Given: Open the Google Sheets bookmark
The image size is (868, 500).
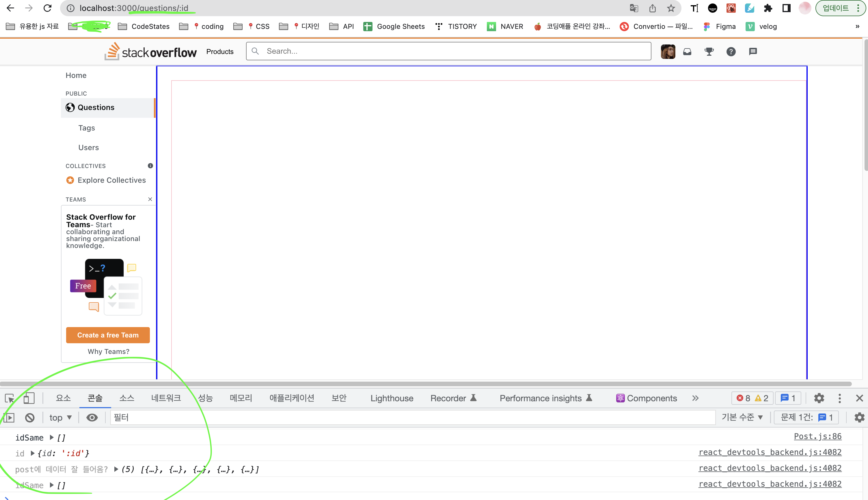Looking at the screenshot, I should point(394,27).
